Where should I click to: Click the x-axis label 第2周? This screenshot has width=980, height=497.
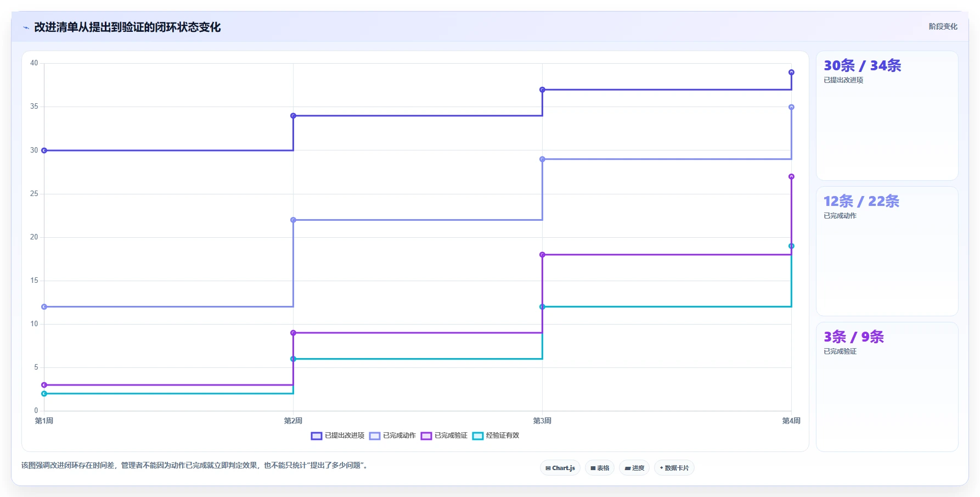[x=293, y=421]
